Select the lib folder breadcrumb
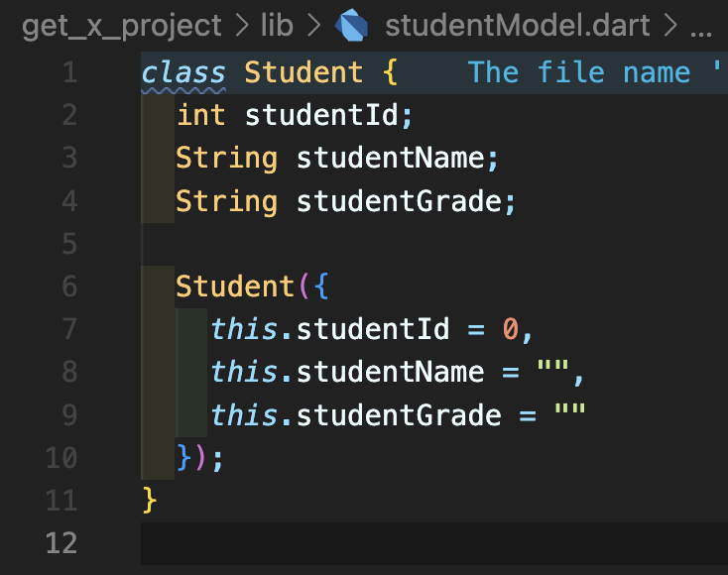Viewport: 728px width, 575px height. [277, 25]
